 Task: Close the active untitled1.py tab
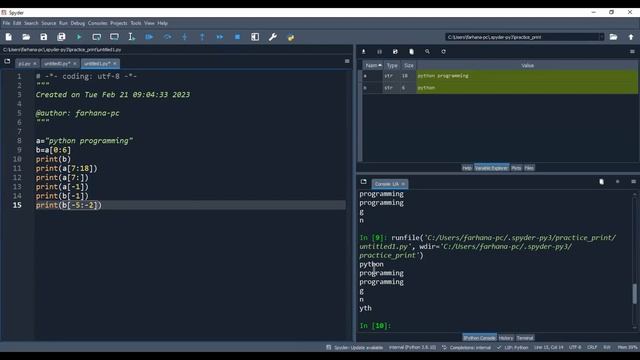tap(115, 64)
